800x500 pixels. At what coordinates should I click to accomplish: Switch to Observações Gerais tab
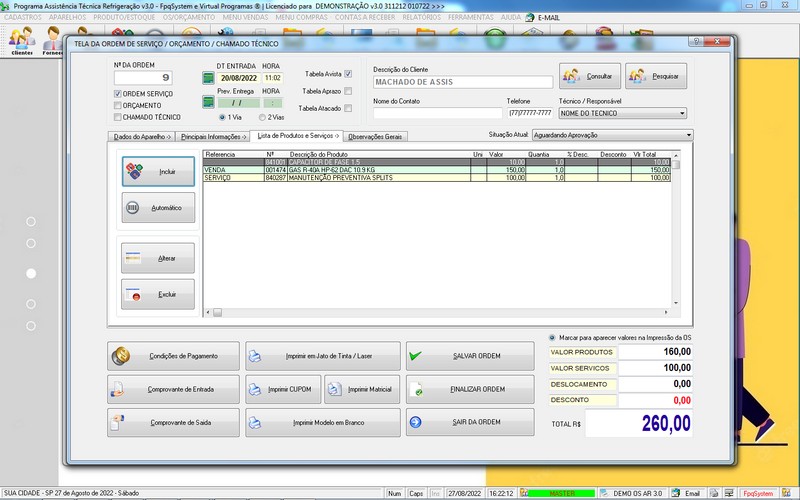(376, 137)
